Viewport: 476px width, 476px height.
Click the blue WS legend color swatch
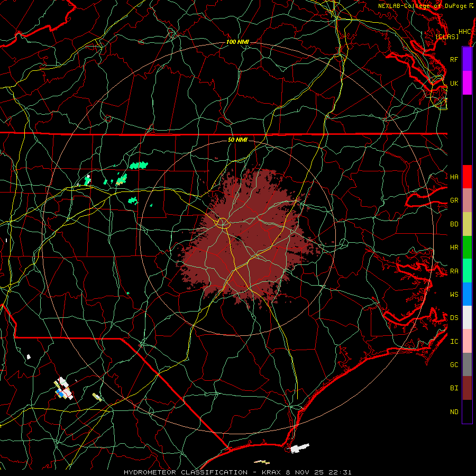(467, 294)
